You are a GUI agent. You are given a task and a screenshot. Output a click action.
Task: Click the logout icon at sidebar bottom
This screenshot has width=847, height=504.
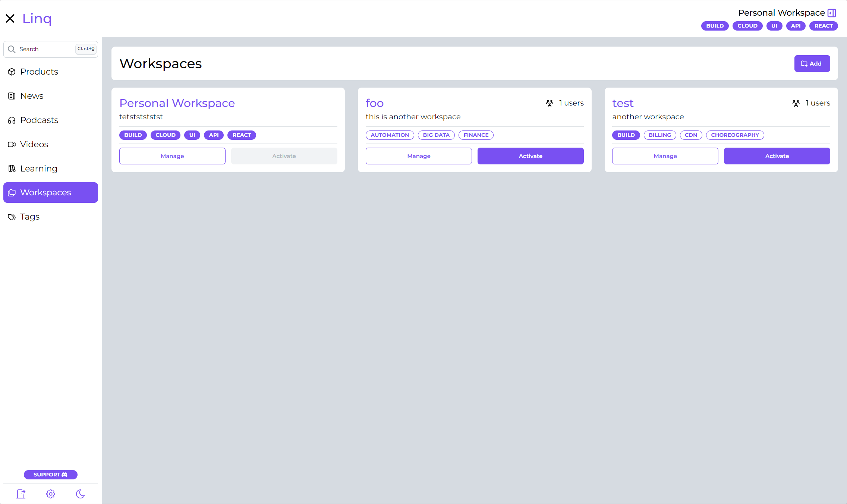click(21, 494)
